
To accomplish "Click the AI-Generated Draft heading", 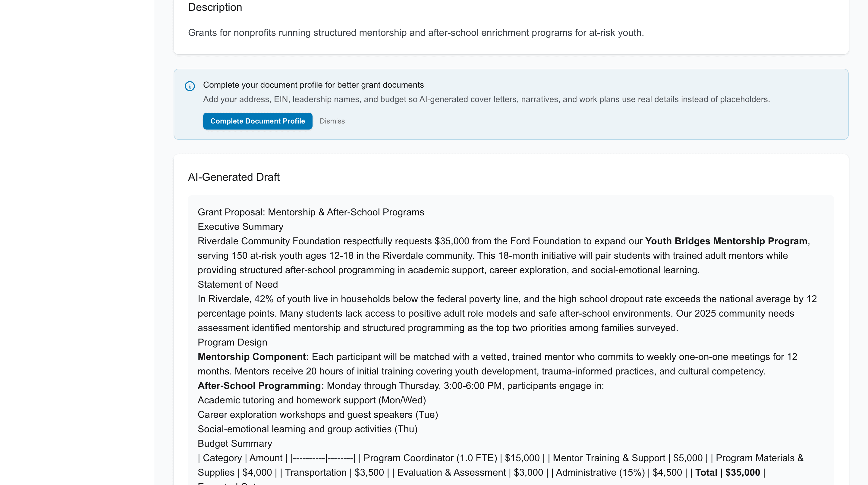I will (234, 177).
